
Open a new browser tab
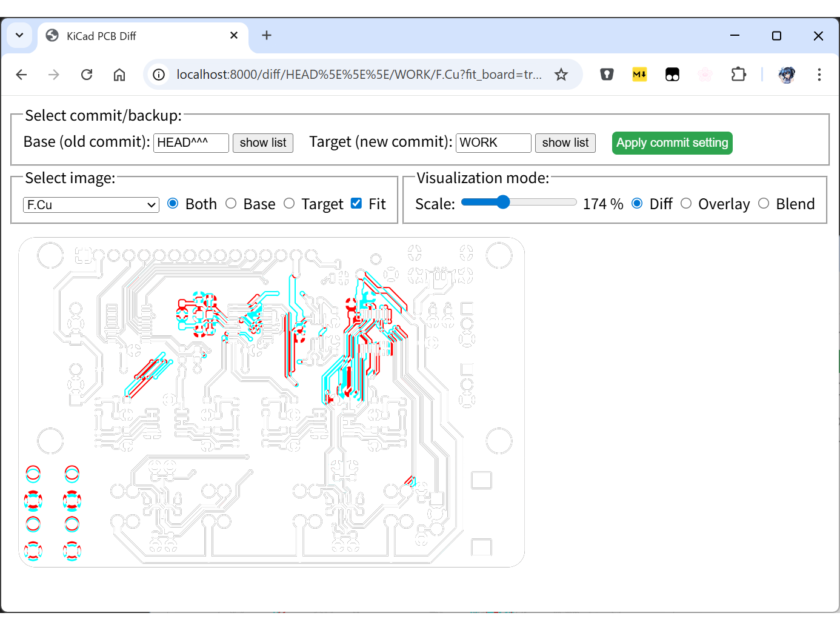(267, 35)
